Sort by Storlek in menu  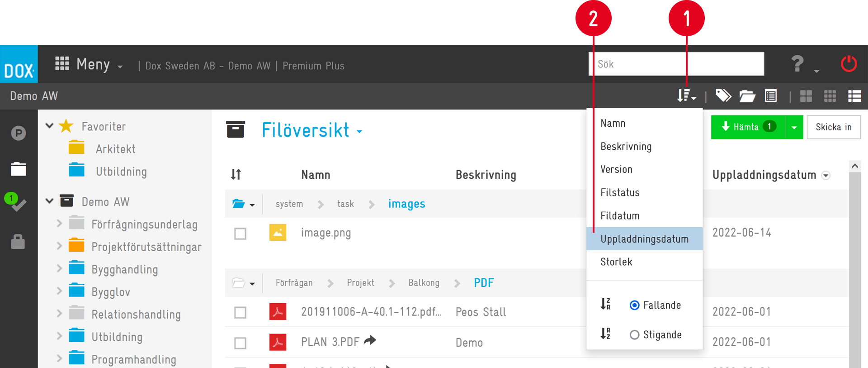pyautogui.click(x=616, y=262)
